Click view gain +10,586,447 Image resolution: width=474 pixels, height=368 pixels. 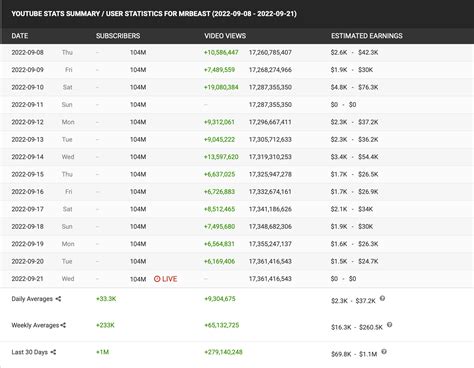221,52
